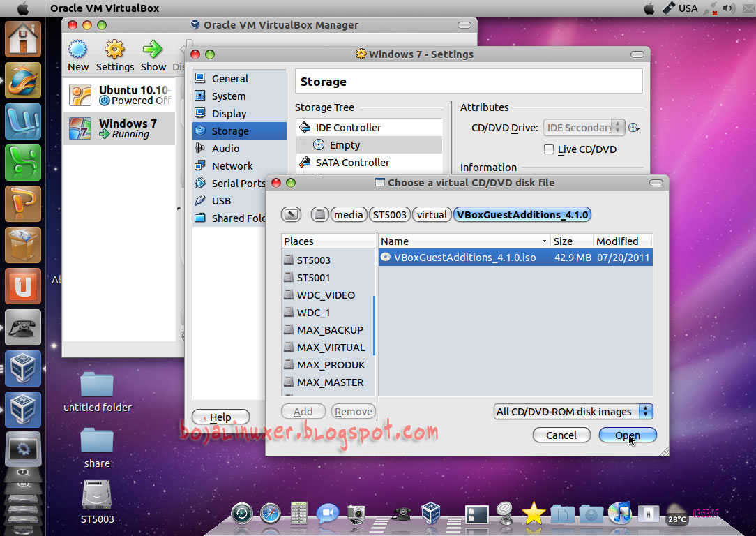Click the Remove bookmark button
This screenshot has width=756, height=536.
[x=353, y=412]
